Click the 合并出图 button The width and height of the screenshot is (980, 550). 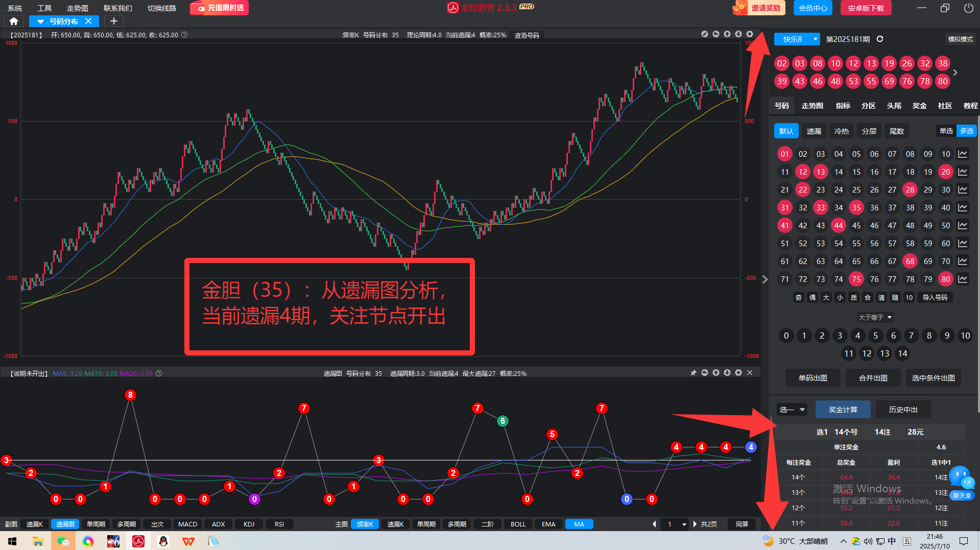tap(873, 378)
